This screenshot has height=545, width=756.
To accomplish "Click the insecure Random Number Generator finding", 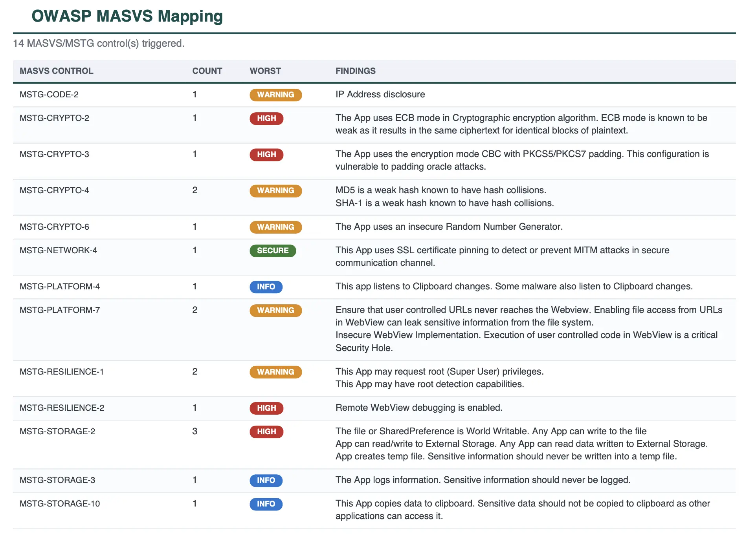I will (449, 227).
